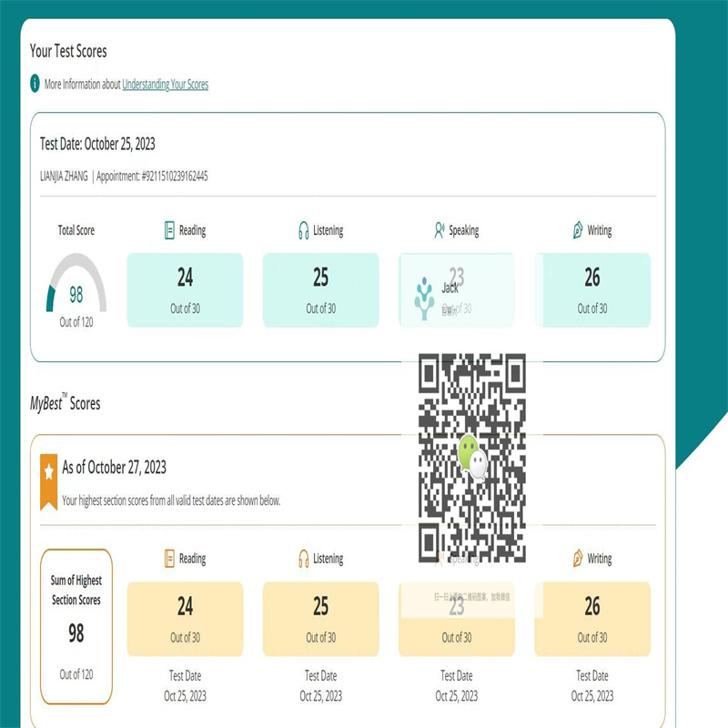
Task: Click the Reading book icon under Test Date
Action: pyautogui.click(x=169, y=231)
